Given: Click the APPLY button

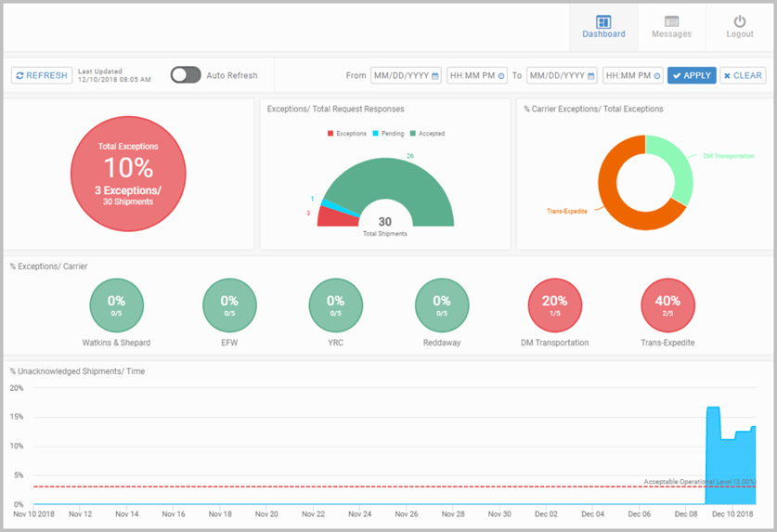Looking at the screenshot, I should pyautogui.click(x=692, y=75).
